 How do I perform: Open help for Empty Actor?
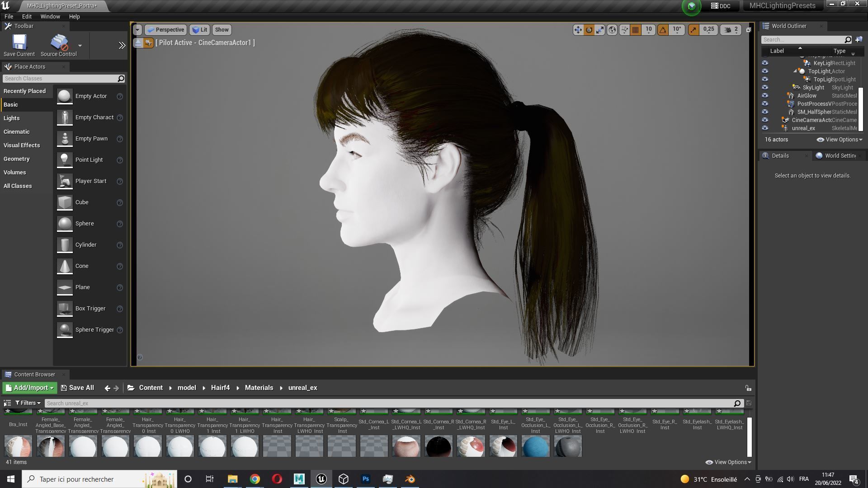click(120, 96)
